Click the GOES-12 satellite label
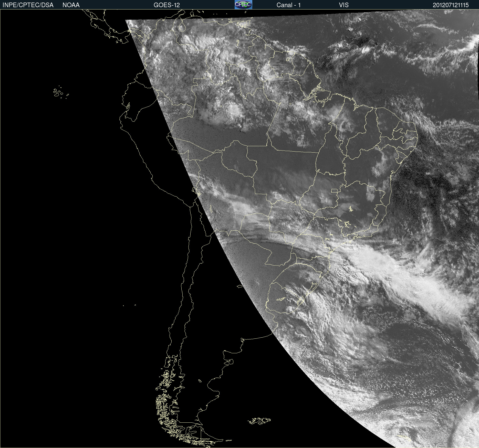Image resolution: width=479 pixels, height=448 pixels. coord(167,5)
